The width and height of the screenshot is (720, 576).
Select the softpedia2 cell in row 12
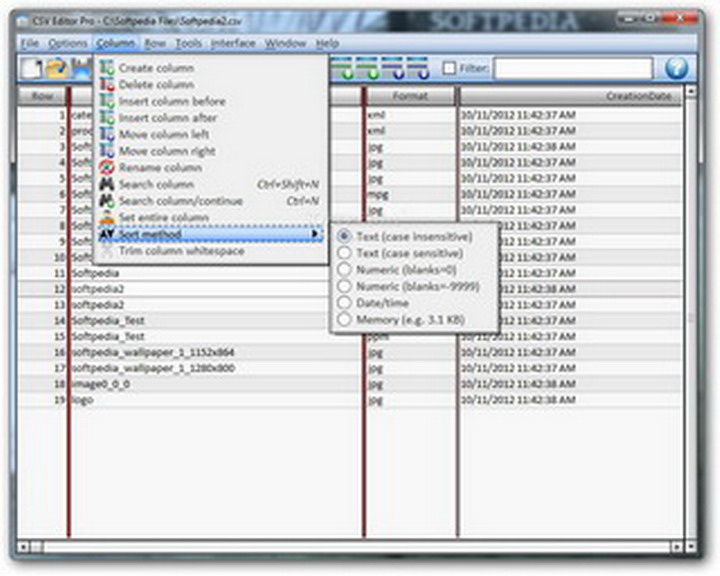pyautogui.click(x=216, y=289)
